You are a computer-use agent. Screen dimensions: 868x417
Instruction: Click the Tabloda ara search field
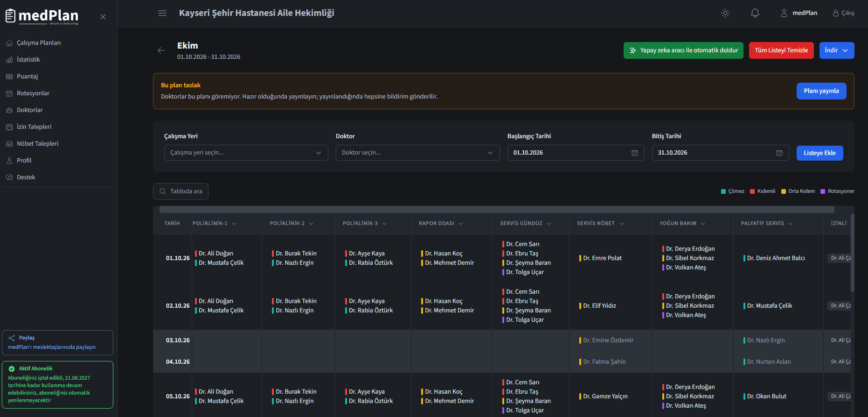[181, 191]
